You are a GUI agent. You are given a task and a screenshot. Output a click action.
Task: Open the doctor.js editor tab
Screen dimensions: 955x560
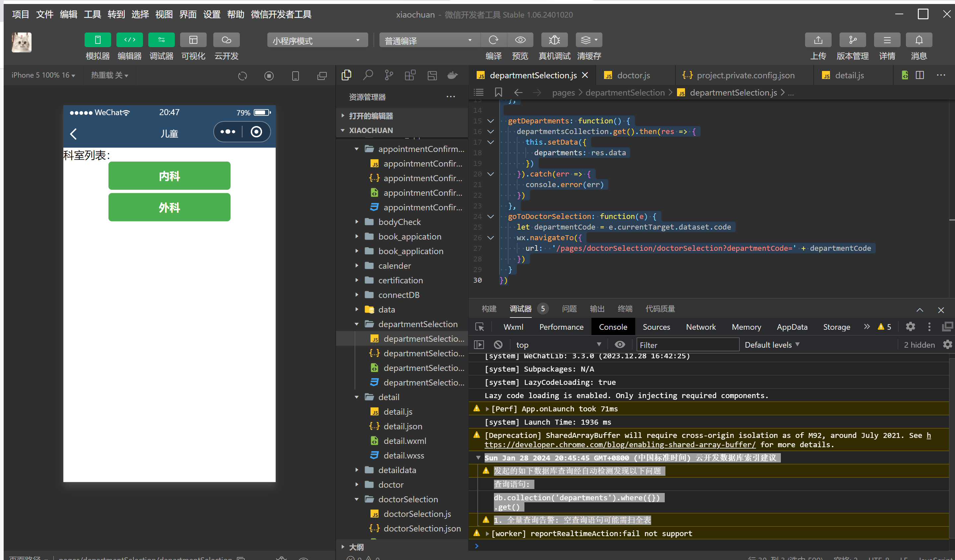pyautogui.click(x=633, y=75)
